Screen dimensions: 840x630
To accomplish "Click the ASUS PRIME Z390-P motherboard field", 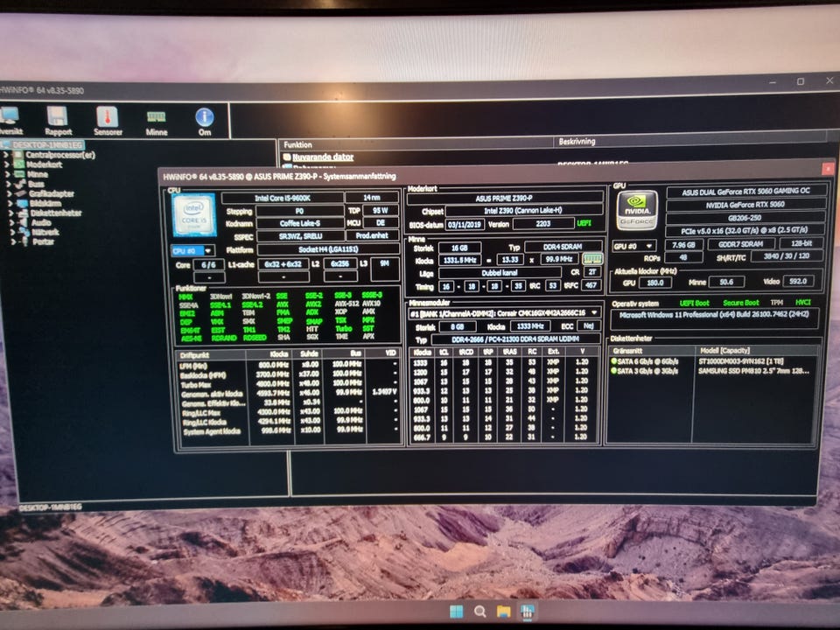I will [x=504, y=198].
